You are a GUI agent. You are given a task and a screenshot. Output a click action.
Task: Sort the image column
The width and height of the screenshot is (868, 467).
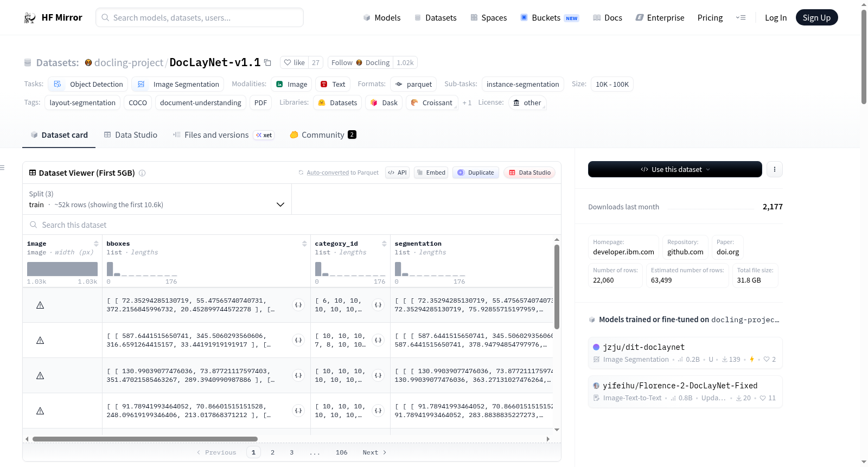96,244
